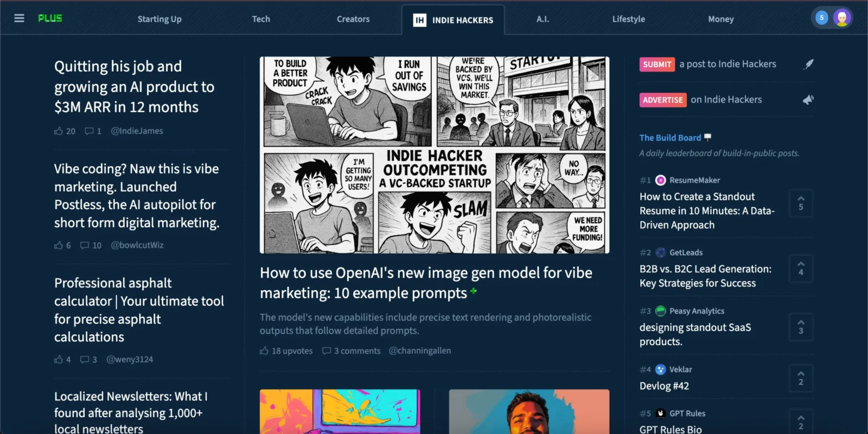Upvote GetLeads post with 4 votes
Image resolution: width=868 pixels, height=434 pixels.
[x=801, y=269]
